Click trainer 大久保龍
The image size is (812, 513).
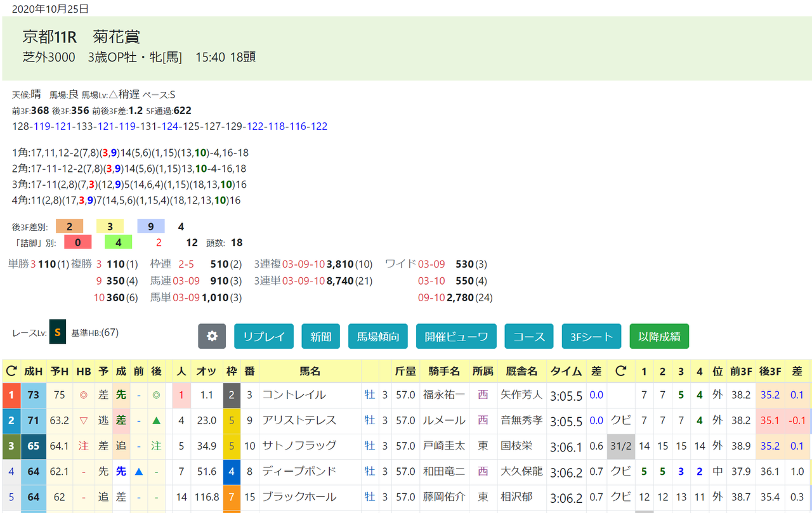click(521, 471)
